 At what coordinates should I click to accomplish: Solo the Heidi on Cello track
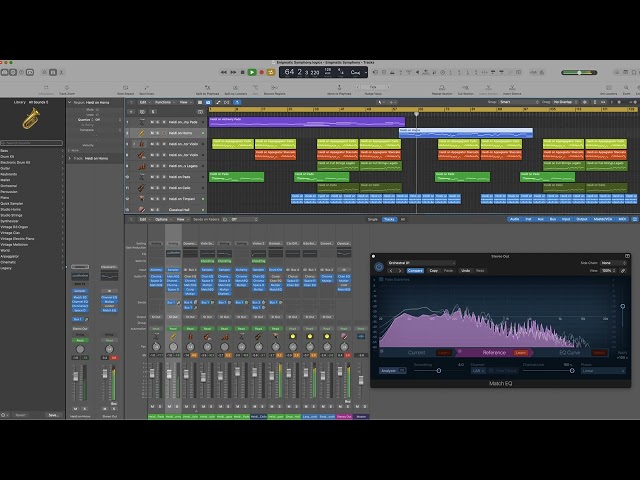point(158,188)
